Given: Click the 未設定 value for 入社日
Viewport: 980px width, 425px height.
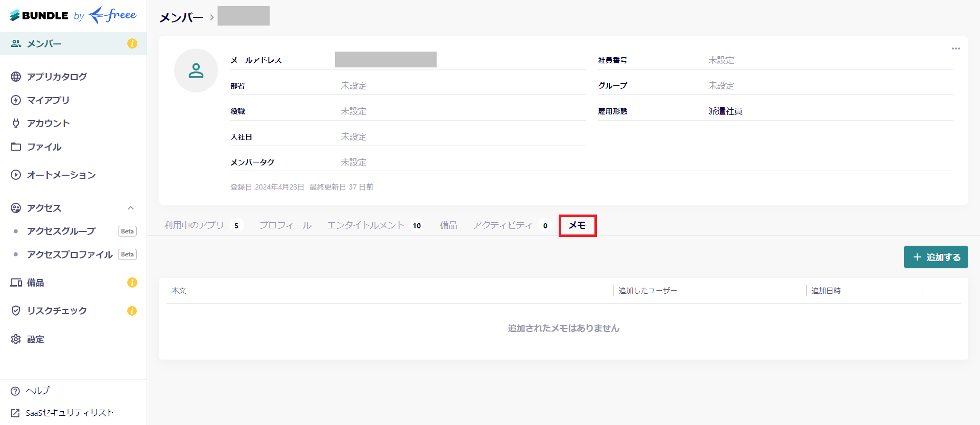Looking at the screenshot, I should coord(354,137).
